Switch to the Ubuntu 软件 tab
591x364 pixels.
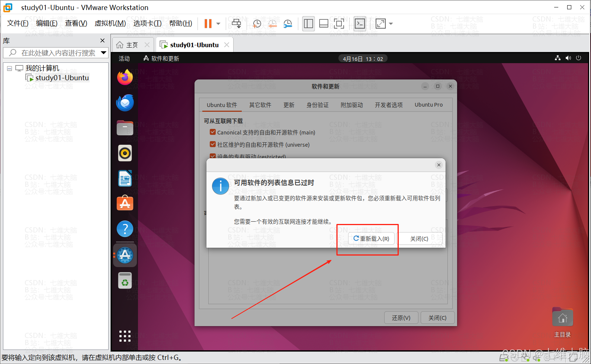(x=222, y=105)
